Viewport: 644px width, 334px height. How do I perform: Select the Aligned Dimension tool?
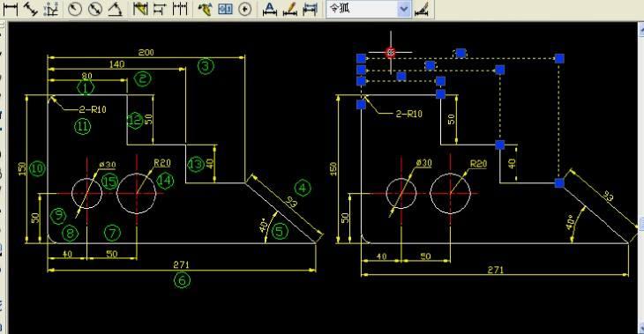click(31, 9)
